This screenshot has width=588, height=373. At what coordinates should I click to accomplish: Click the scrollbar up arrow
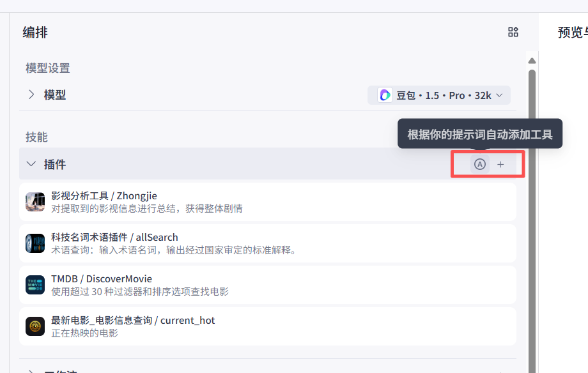pyautogui.click(x=532, y=61)
